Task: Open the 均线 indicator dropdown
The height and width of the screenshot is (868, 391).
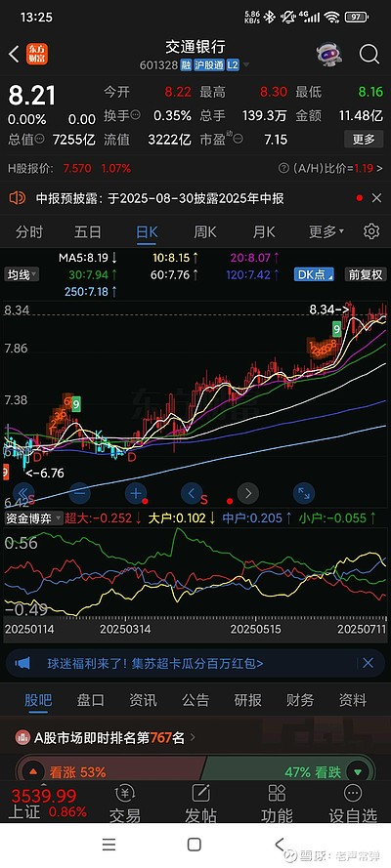Action: 22,274
